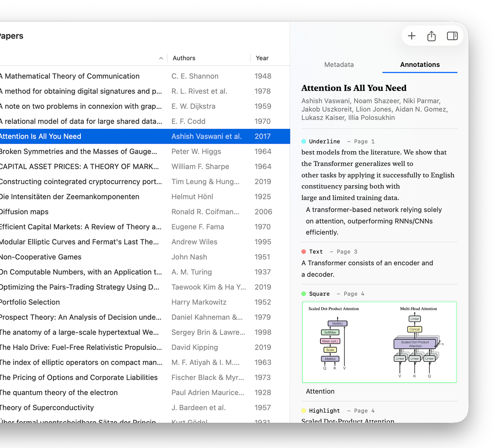The height and width of the screenshot is (448, 500).
Task: Select index of elliptic operators paper row
Action: [145, 362]
